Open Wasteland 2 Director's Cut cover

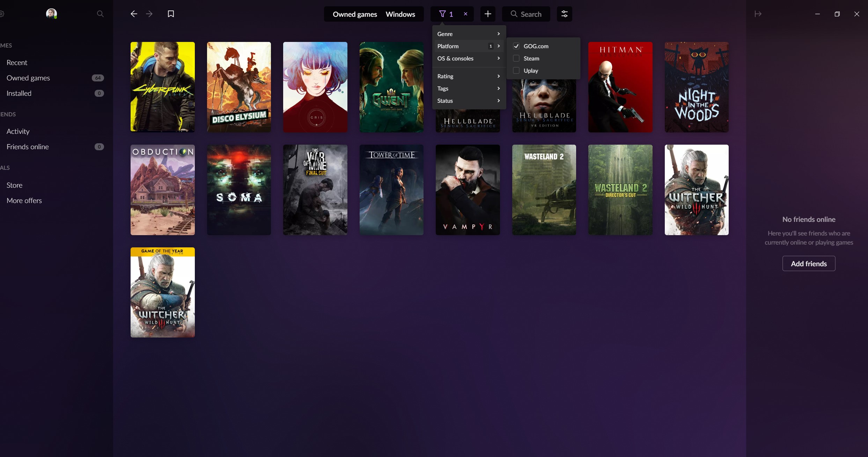click(x=620, y=190)
